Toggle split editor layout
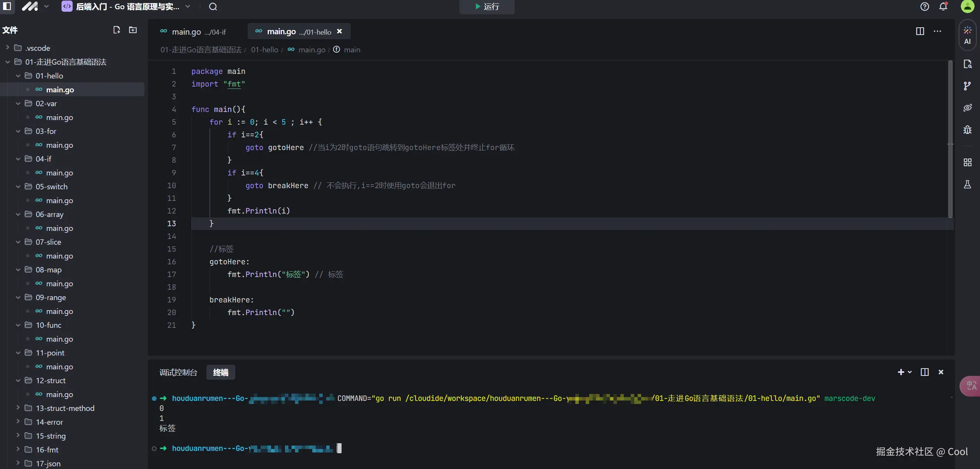The width and height of the screenshot is (980, 469). click(920, 32)
